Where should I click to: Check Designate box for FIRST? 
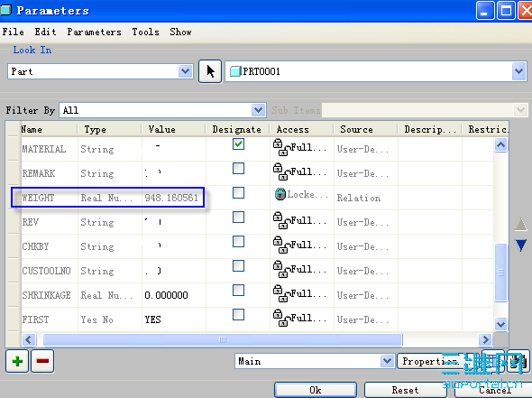tap(239, 315)
